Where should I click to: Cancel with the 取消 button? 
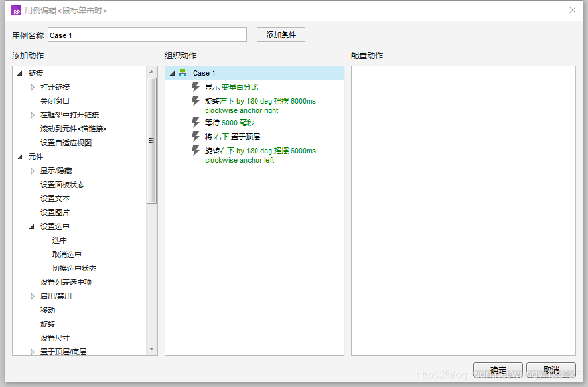[x=551, y=370]
